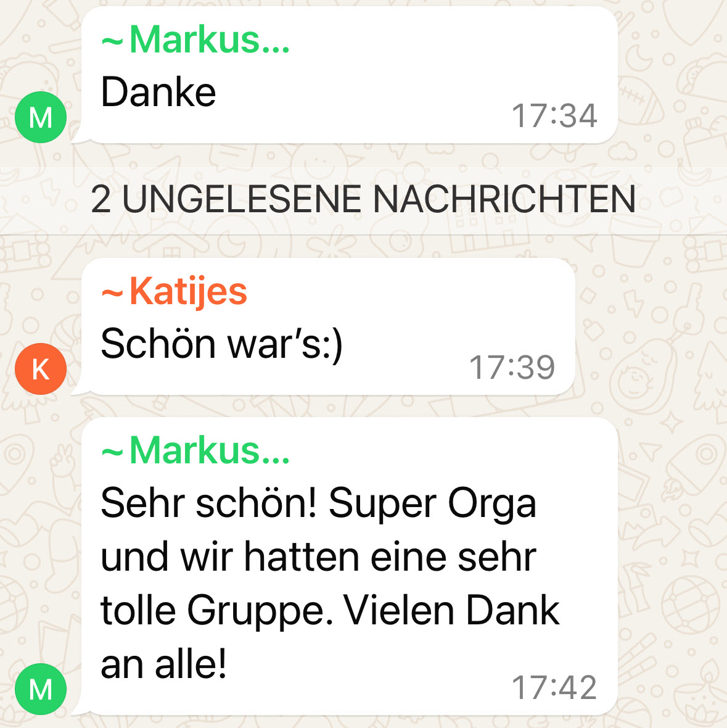Click the number 2 in unread banner
Screen dimensions: 727x728
pos(101,200)
